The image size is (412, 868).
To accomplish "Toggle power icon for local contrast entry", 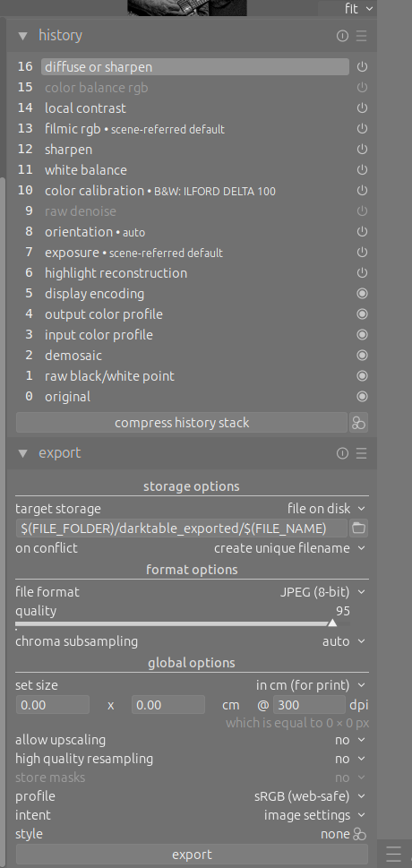I will pos(362,108).
